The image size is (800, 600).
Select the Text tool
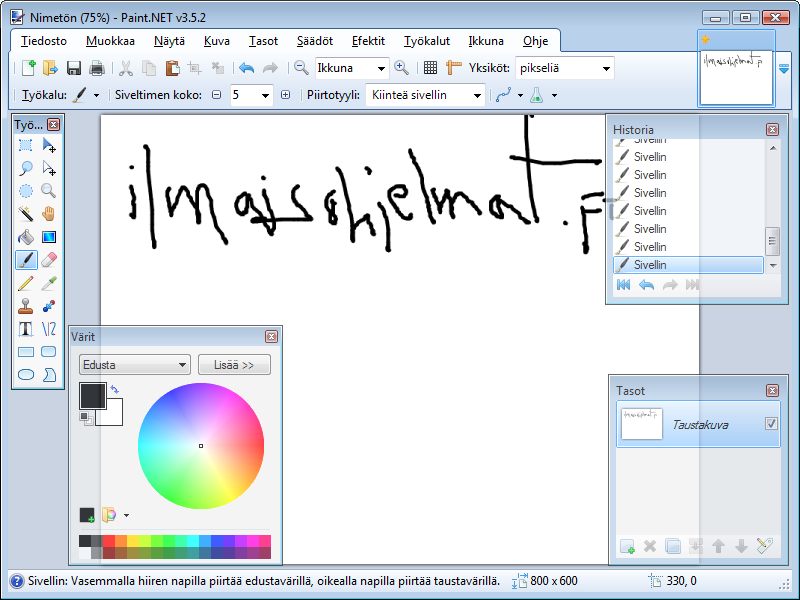coord(26,329)
